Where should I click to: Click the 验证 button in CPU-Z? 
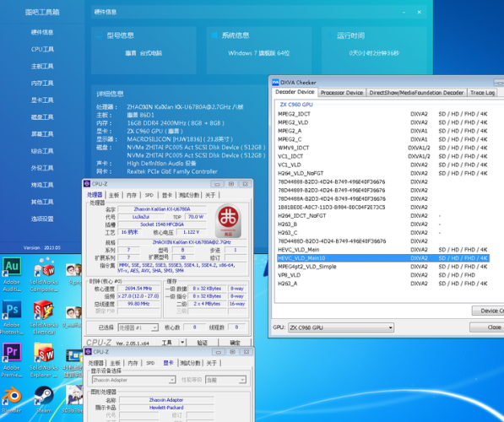202,343
